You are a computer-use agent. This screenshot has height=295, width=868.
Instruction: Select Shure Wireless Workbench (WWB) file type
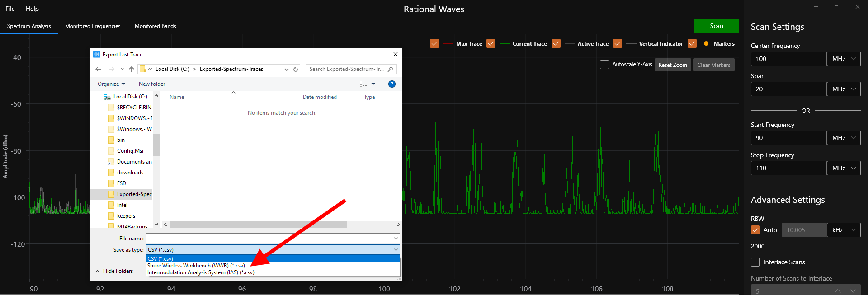(196, 266)
